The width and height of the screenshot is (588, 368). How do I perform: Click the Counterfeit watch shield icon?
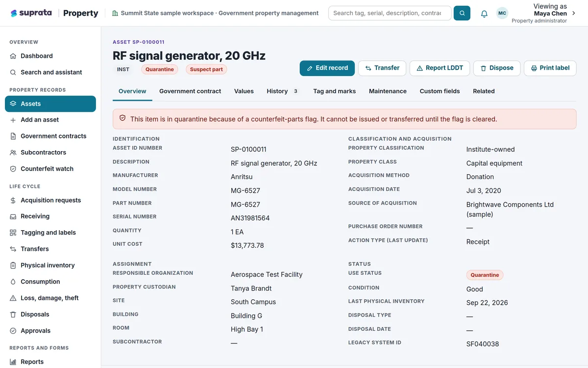pyautogui.click(x=13, y=169)
